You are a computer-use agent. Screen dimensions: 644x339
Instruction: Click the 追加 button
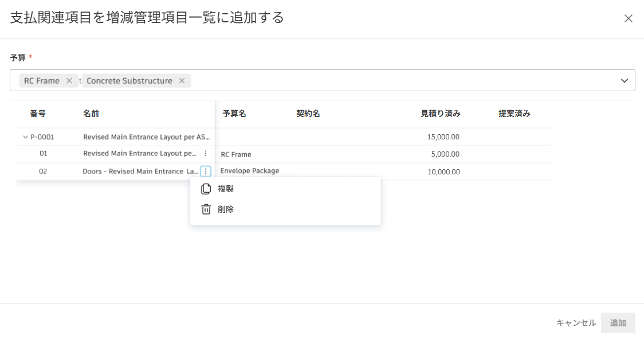(619, 323)
